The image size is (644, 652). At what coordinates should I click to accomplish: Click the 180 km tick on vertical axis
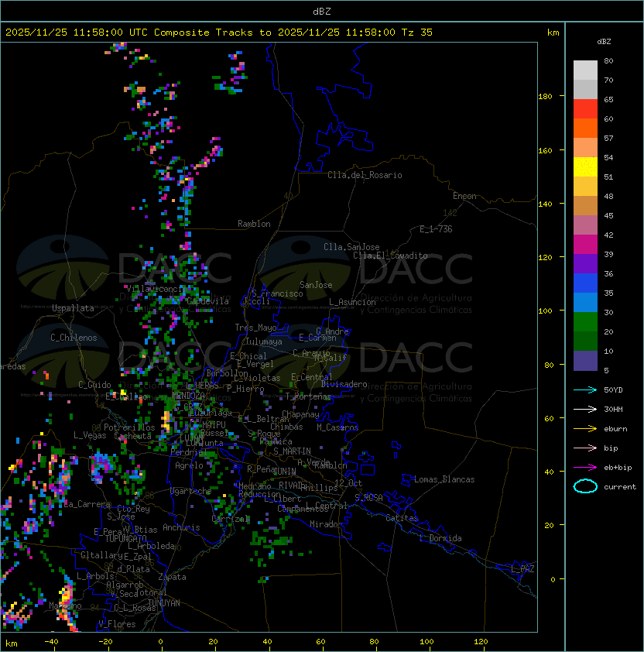545,97
